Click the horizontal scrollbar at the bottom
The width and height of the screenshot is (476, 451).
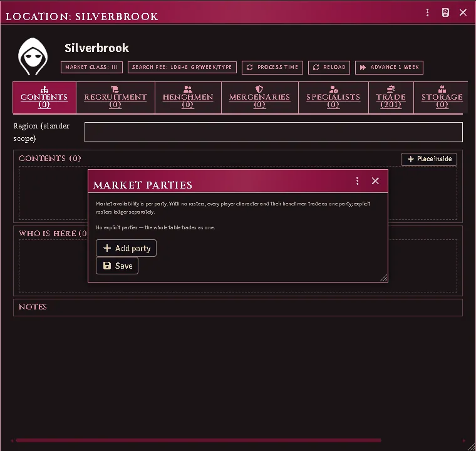[x=199, y=440]
